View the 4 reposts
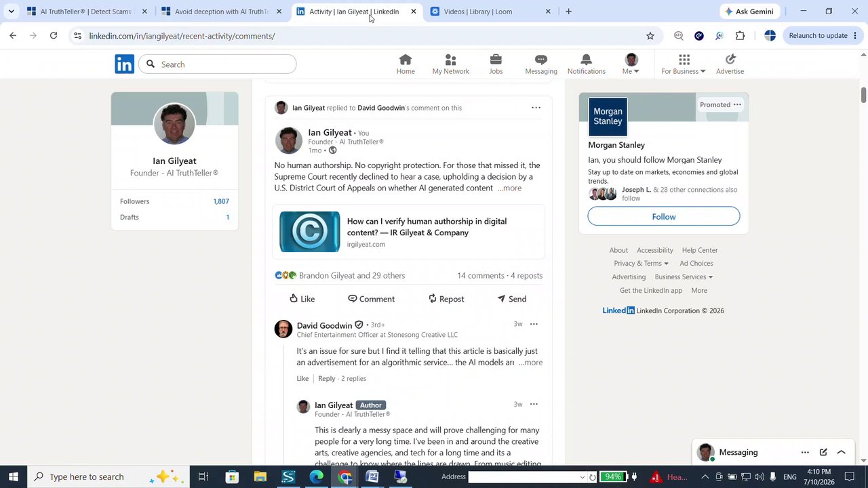 pos(526,276)
